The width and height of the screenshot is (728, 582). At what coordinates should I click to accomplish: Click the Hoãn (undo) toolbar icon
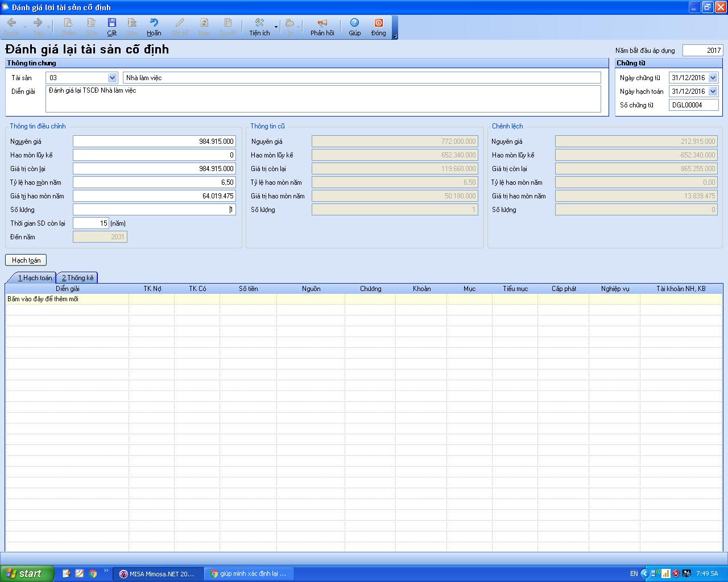coord(154,23)
